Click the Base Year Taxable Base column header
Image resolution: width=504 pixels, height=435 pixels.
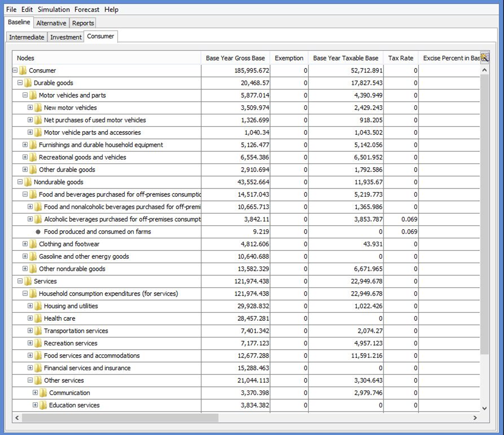pos(346,58)
